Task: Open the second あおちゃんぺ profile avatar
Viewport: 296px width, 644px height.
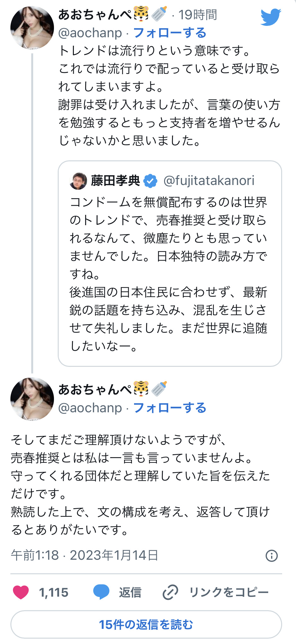Action: [x=32, y=399]
